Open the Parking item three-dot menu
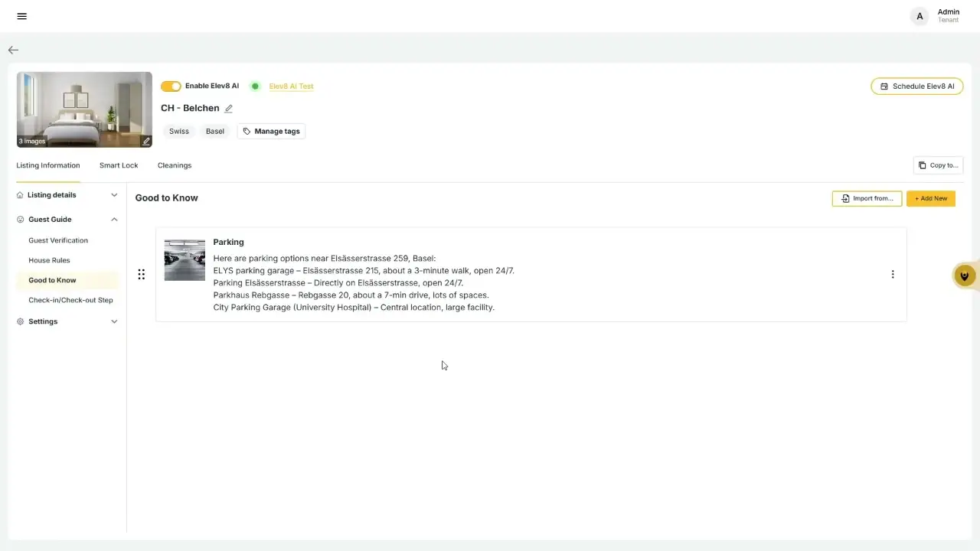 point(892,274)
